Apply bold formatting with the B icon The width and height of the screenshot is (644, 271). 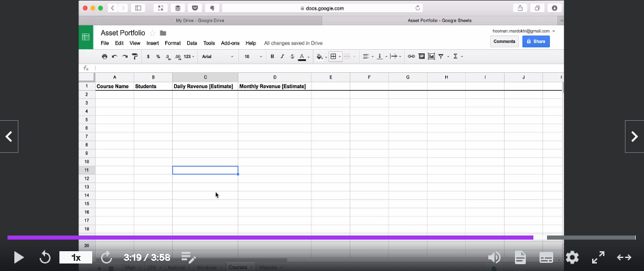(x=272, y=57)
